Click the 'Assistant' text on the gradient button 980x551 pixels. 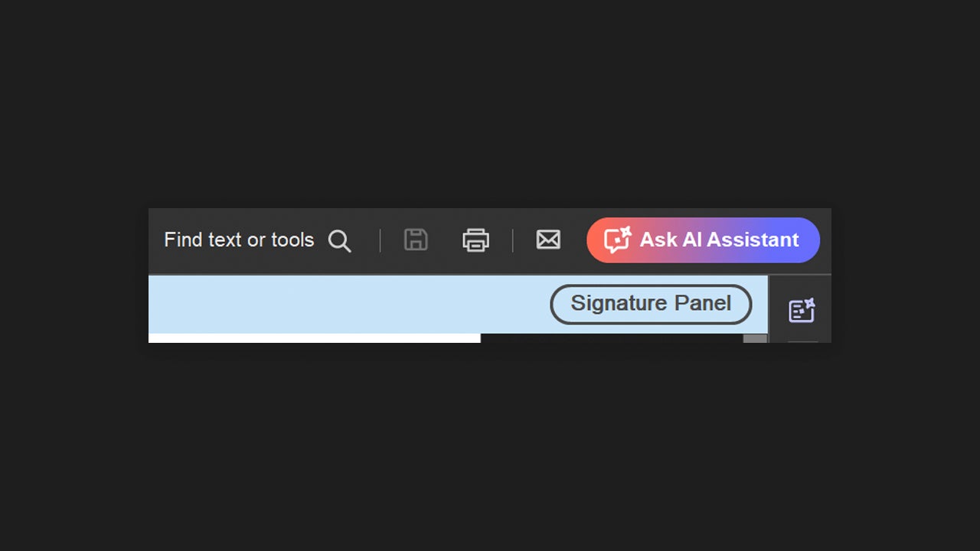(752, 240)
